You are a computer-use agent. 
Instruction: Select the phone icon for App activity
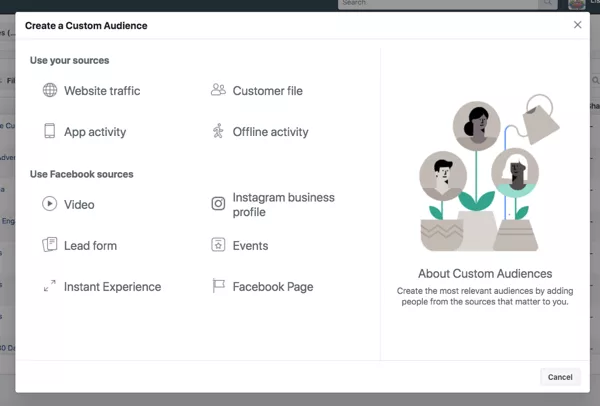[x=50, y=131]
